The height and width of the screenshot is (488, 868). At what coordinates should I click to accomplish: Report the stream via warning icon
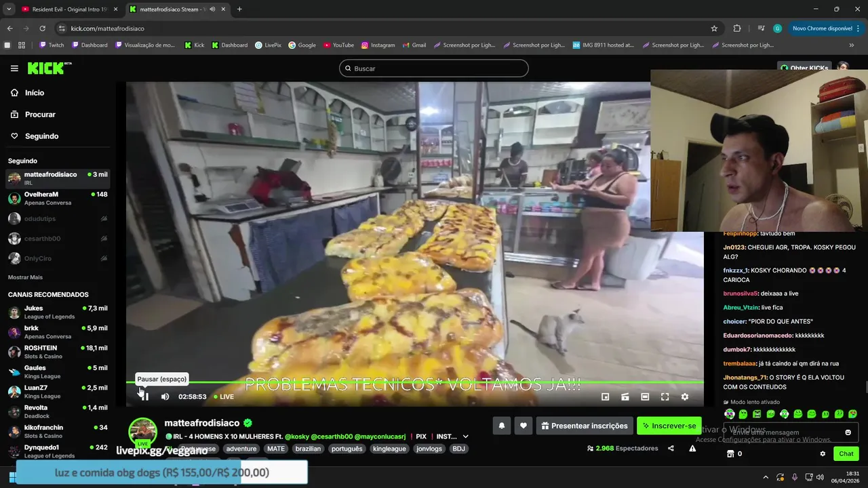[692, 448]
